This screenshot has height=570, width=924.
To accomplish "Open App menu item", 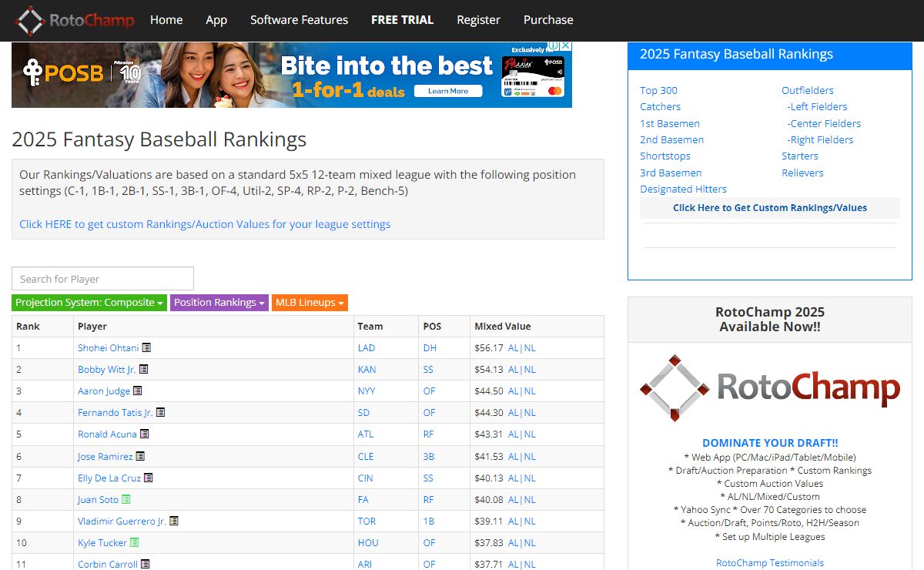I will (x=216, y=20).
